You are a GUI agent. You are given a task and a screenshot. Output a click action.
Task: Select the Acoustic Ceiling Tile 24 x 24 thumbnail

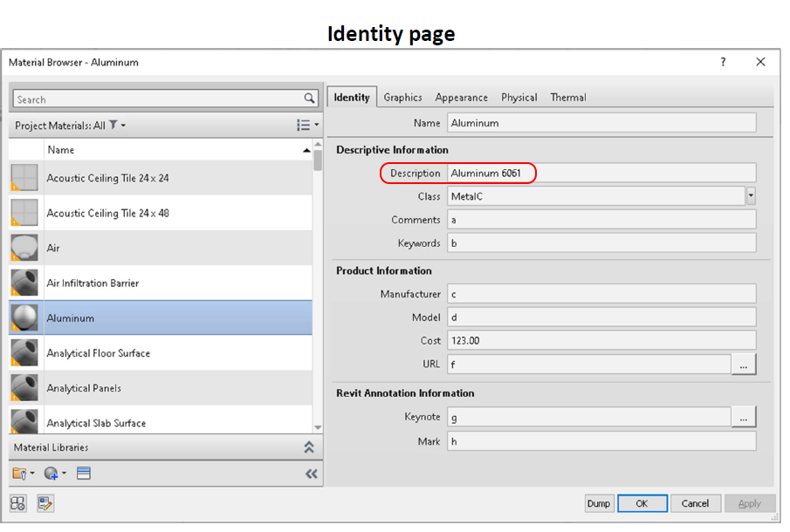pos(24,178)
